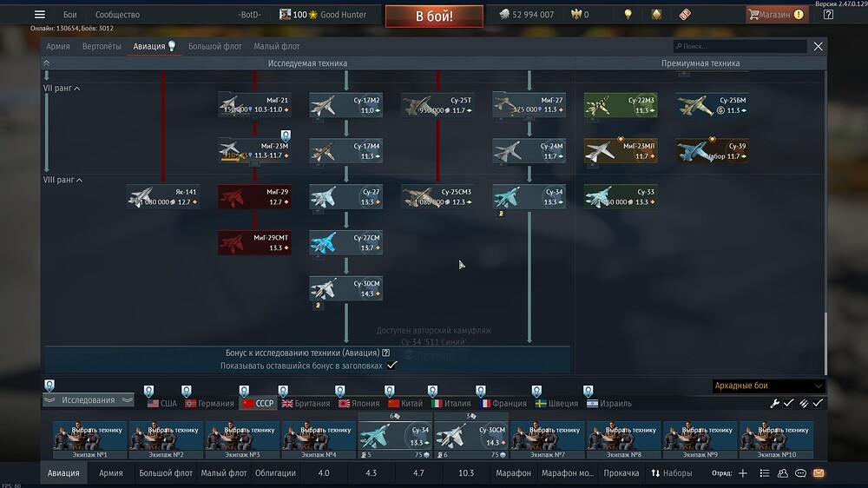Switch to the Большой флот tab in the research tree

tap(214, 47)
